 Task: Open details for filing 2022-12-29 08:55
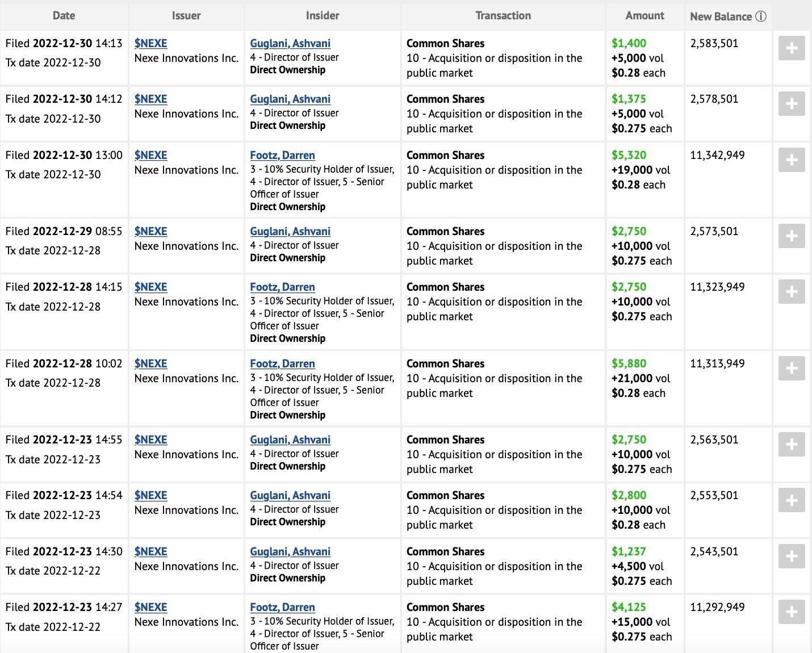click(792, 236)
